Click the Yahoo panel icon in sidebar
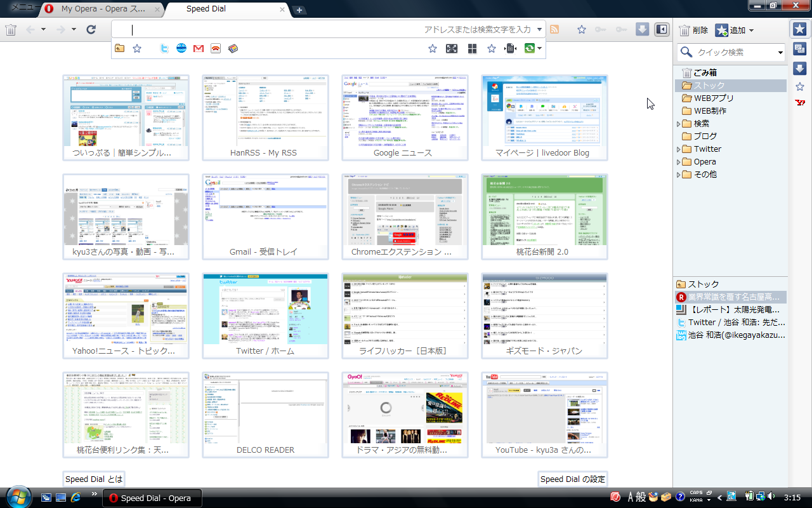Image resolution: width=812 pixels, height=508 pixels. tap(799, 104)
